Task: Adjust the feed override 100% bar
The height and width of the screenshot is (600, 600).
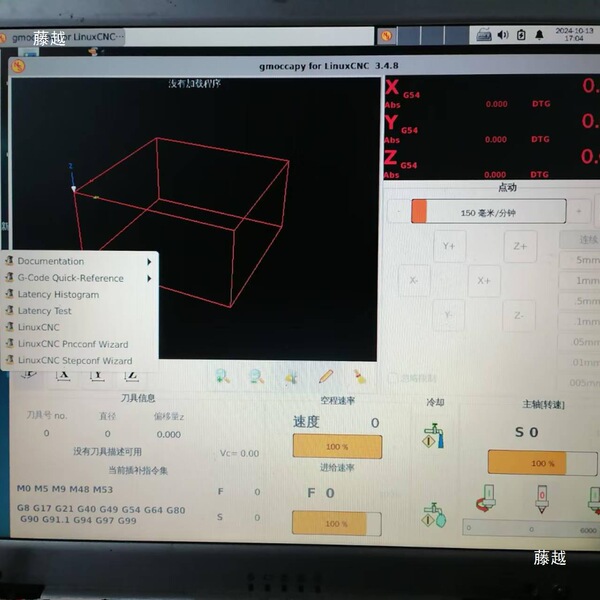Action: (x=336, y=523)
